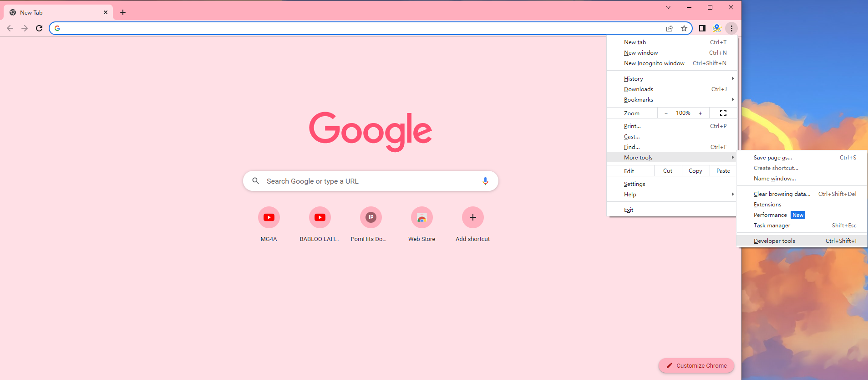Open Downloads from the menu

click(x=672, y=89)
